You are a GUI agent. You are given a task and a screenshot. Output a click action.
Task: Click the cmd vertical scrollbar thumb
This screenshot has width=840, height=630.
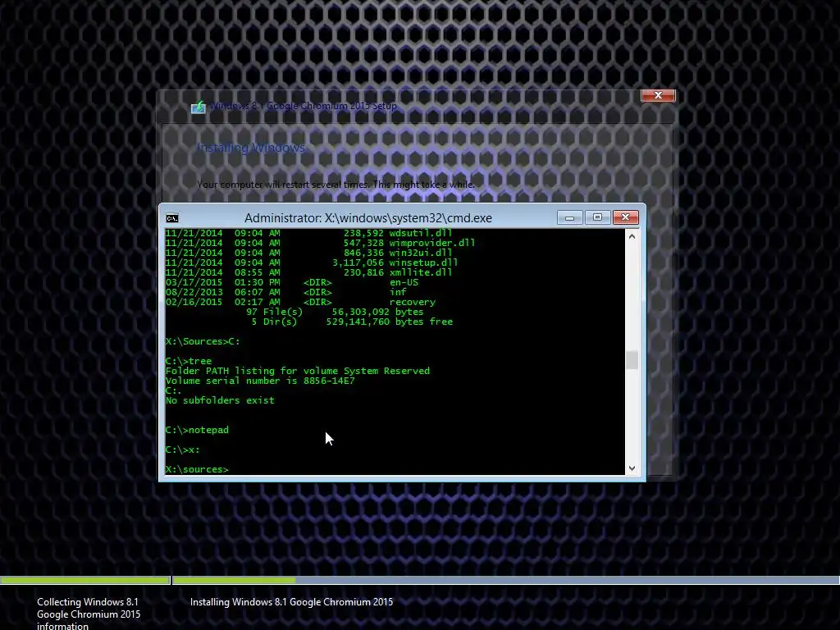pyautogui.click(x=632, y=360)
